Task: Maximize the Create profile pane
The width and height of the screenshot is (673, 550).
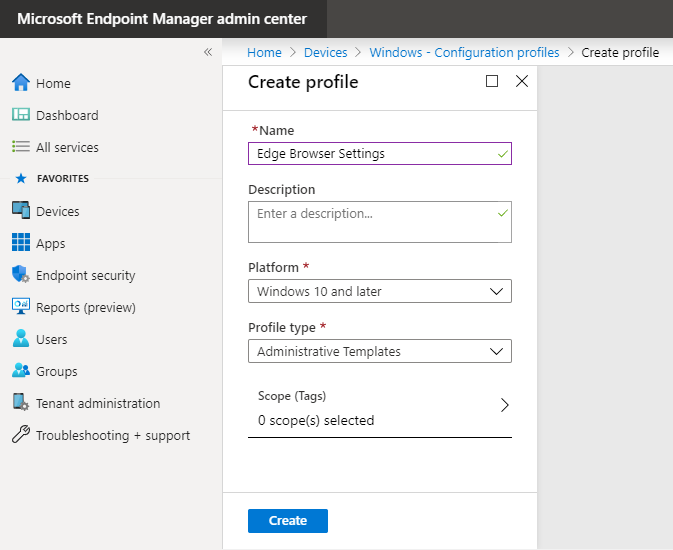Action: click(x=492, y=81)
